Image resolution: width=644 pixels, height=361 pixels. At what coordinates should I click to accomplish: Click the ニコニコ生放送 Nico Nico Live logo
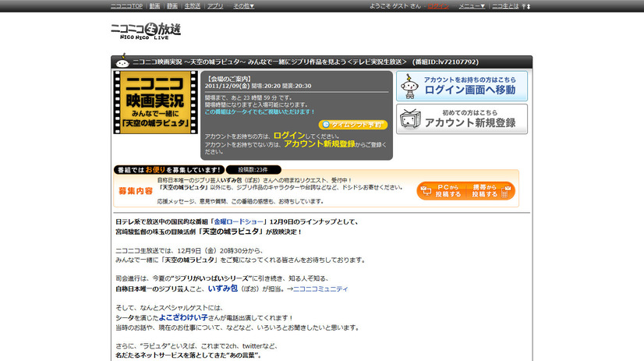pos(146,31)
